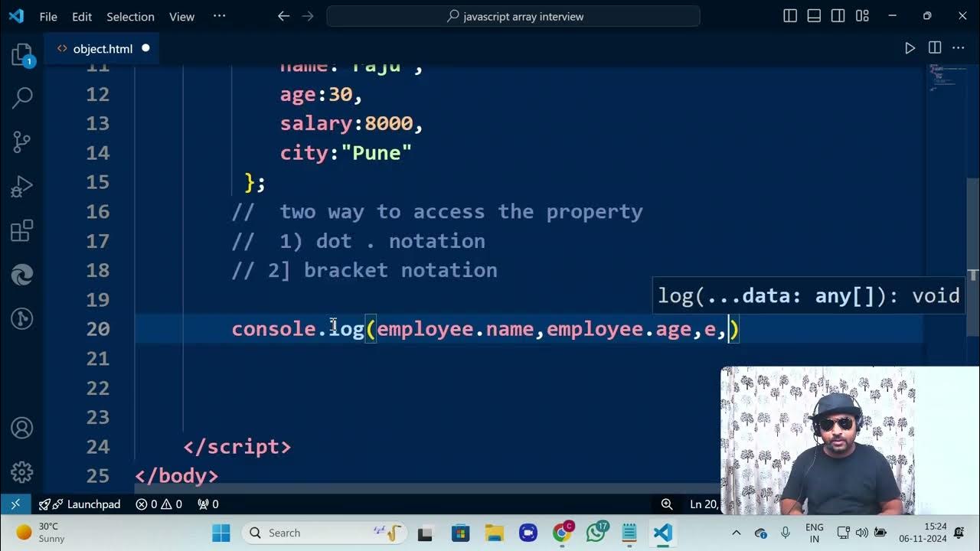Open the Run and Debug view
This screenshot has height=551, width=980.
[x=21, y=186]
